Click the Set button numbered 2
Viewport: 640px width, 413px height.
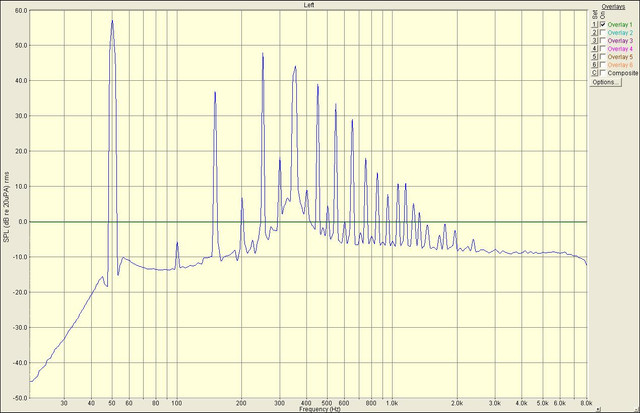pos(595,33)
